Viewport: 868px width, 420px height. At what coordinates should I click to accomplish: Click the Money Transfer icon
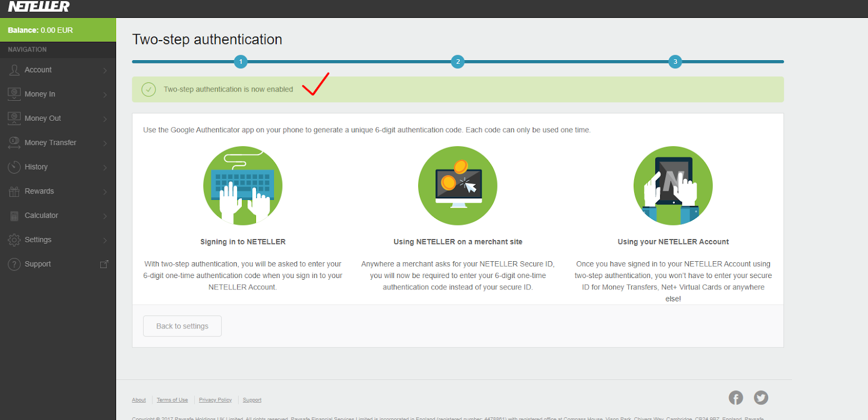14,143
